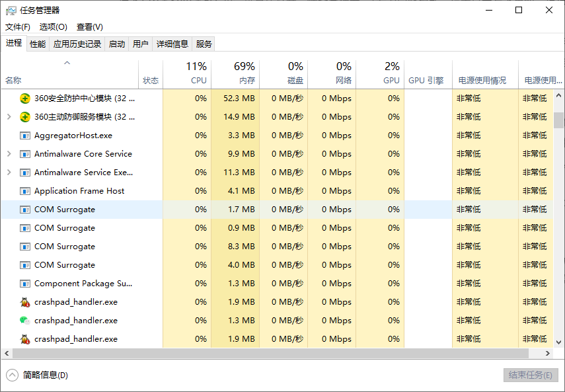The height and width of the screenshot is (392, 565).
Task: Click the 4.1 MB memory value
Action: 241,191
